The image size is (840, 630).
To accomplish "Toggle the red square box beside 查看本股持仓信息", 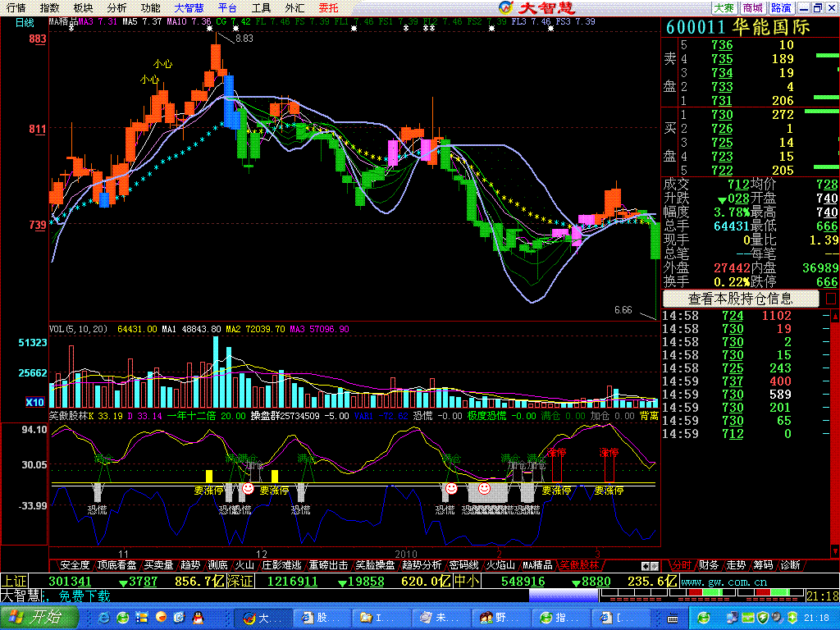I will coord(831,299).
